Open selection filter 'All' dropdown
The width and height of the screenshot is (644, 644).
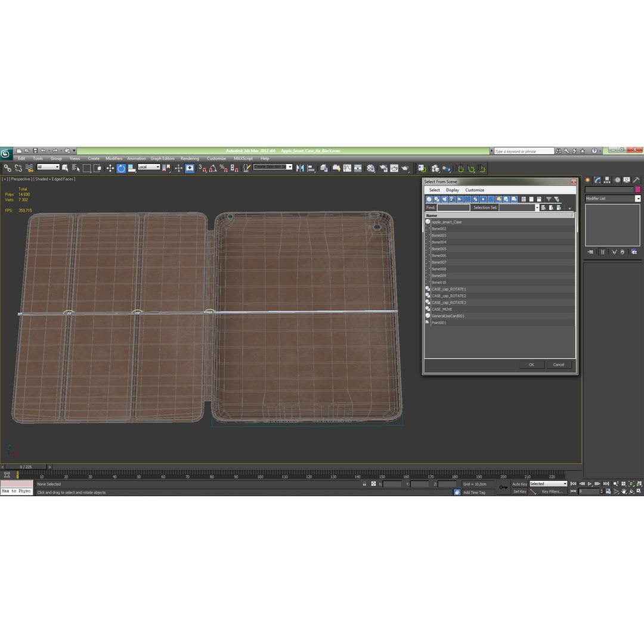pyautogui.click(x=48, y=167)
